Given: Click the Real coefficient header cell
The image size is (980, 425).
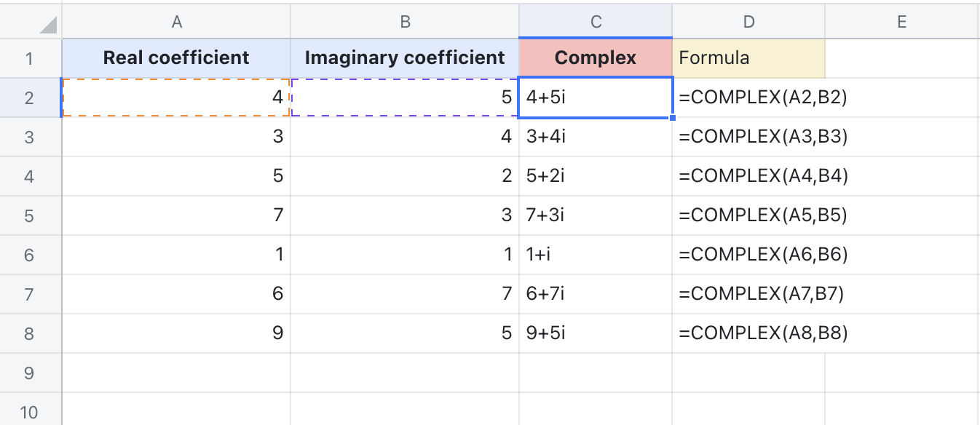Looking at the screenshot, I should point(176,57).
